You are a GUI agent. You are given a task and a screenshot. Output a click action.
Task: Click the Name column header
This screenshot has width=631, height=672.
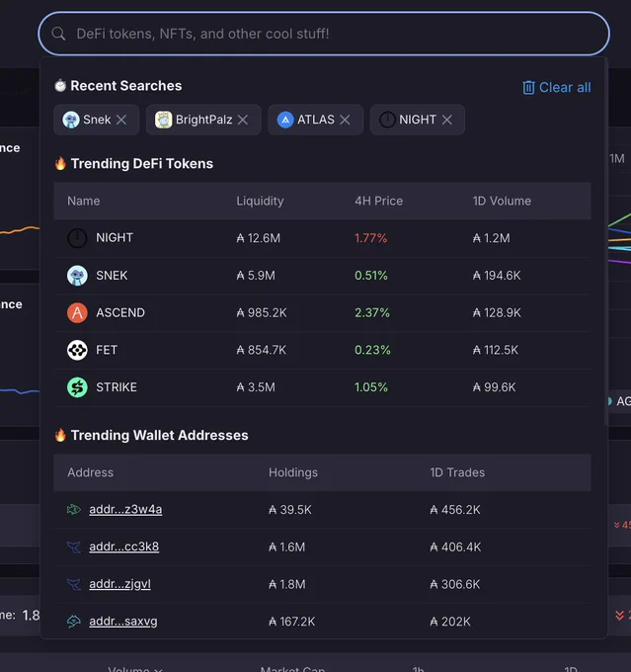pyautogui.click(x=84, y=201)
